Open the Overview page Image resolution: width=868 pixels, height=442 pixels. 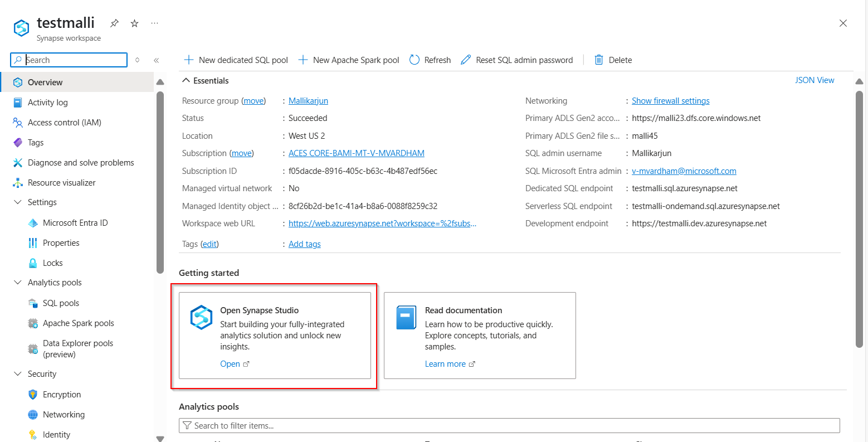[x=77, y=82]
